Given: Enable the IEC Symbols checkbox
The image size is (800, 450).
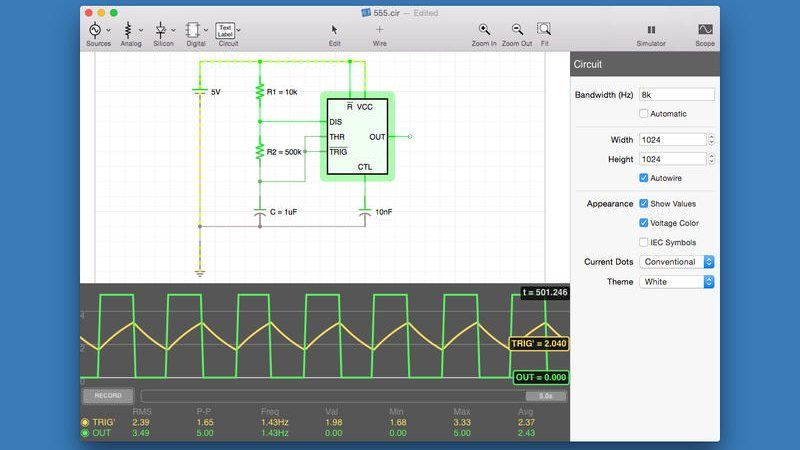Looking at the screenshot, I should (x=644, y=242).
